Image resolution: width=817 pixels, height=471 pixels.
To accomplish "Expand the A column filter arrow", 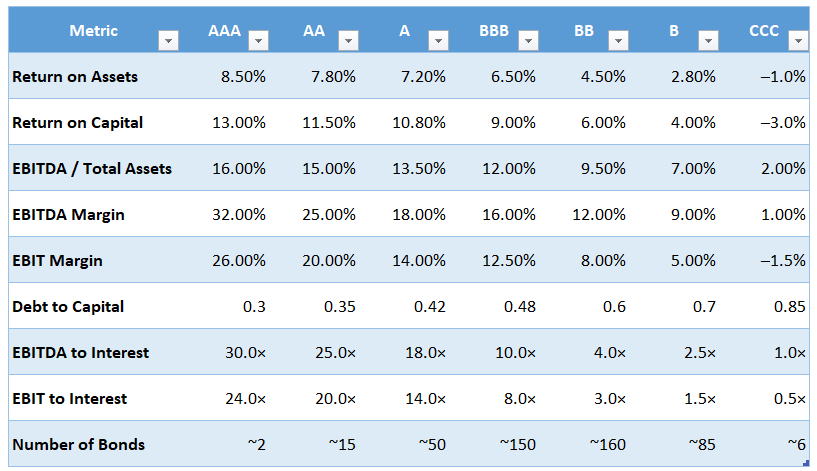I will coord(438,41).
